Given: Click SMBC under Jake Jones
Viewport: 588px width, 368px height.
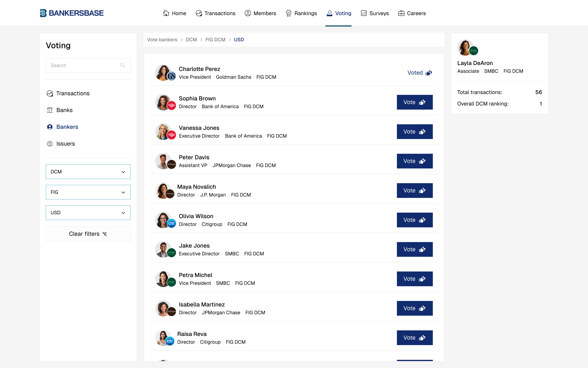Looking at the screenshot, I should tap(232, 254).
